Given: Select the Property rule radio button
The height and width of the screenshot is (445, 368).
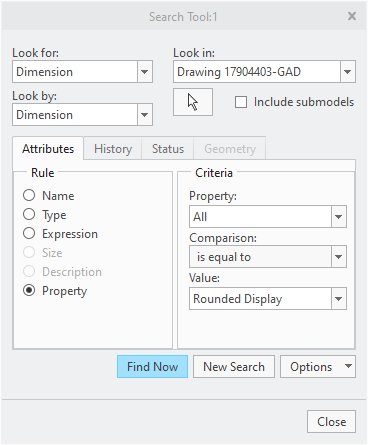Looking at the screenshot, I should coord(29,290).
